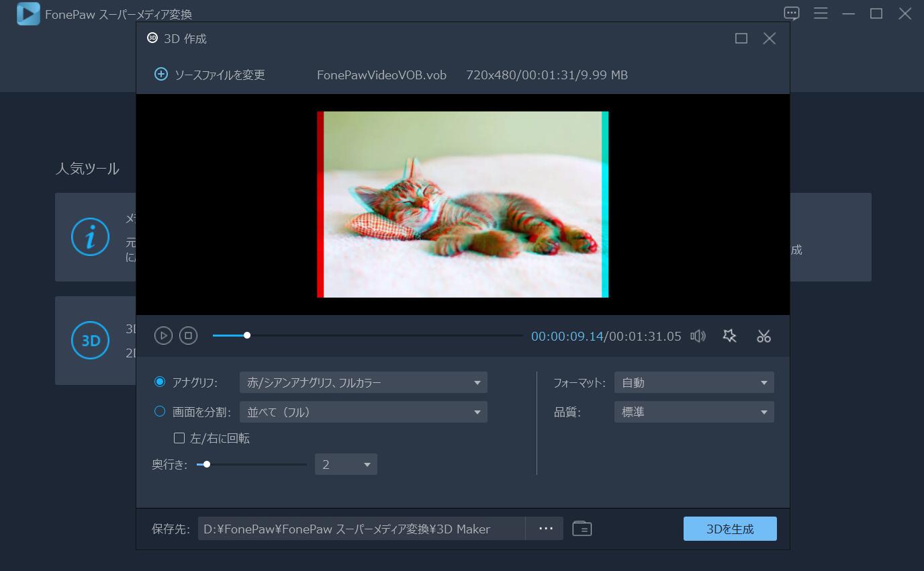The image size is (924, 571).
Task: Click the 3D anaglyph kitten preview image
Action: pos(463,204)
